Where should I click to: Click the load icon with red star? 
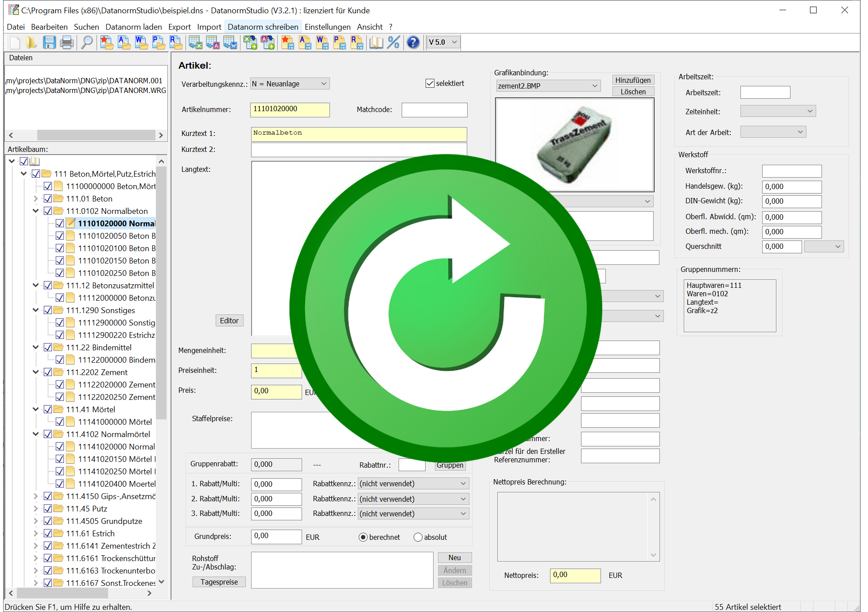click(x=107, y=43)
